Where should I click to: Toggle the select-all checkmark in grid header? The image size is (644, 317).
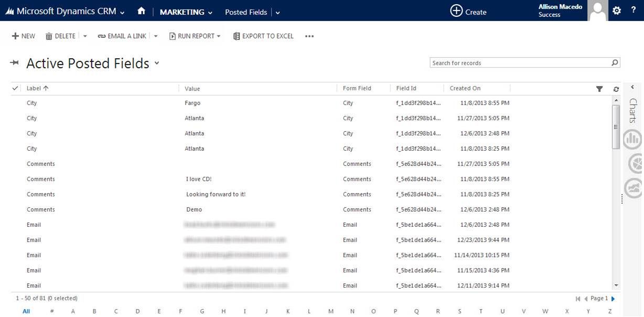(x=15, y=88)
